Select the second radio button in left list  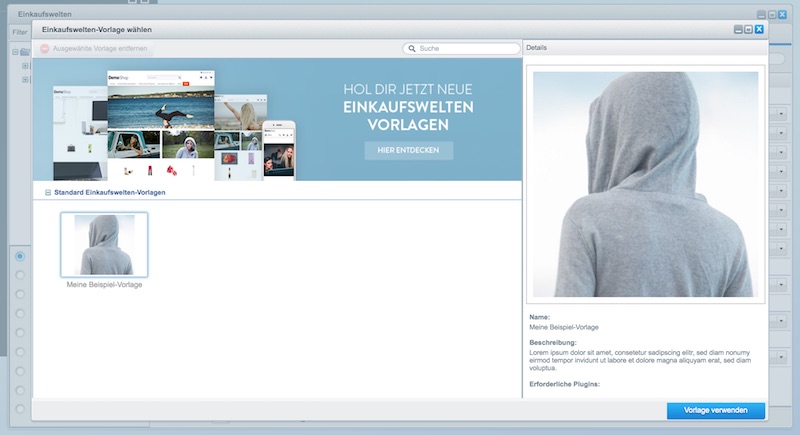(x=20, y=275)
